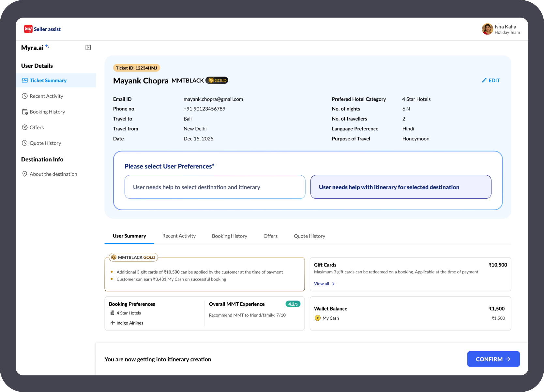Click the MMTBLACK GOLD card emblem icon
544x392 pixels.
click(x=114, y=257)
